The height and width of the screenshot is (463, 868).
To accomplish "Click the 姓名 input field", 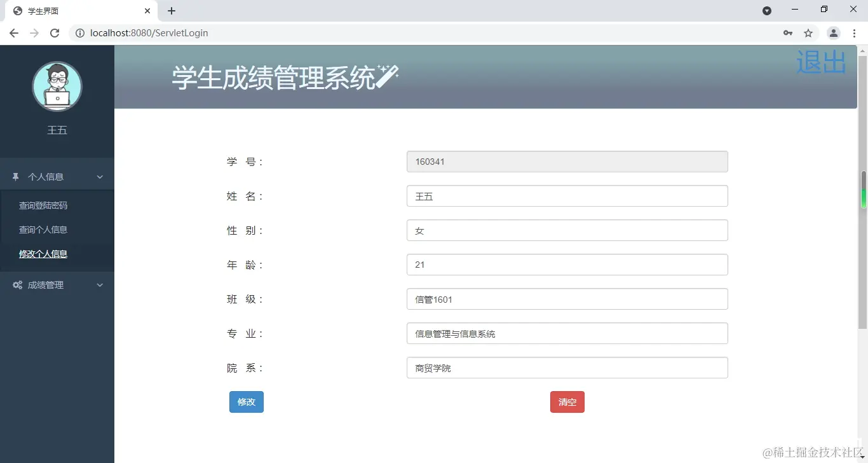I will coord(567,196).
